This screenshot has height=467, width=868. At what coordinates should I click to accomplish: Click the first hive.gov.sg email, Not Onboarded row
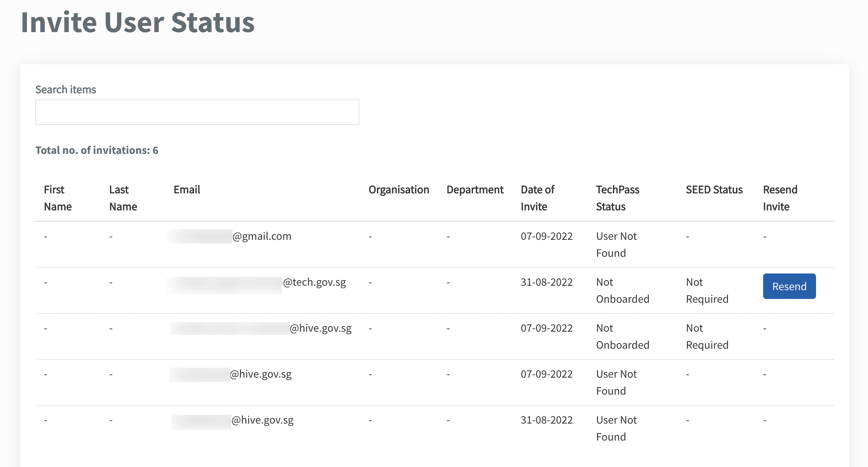coord(320,328)
